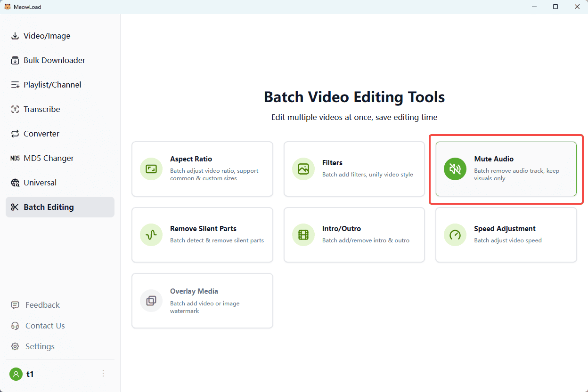
Task: Switch to Bulk Downloader
Action: (54, 60)
